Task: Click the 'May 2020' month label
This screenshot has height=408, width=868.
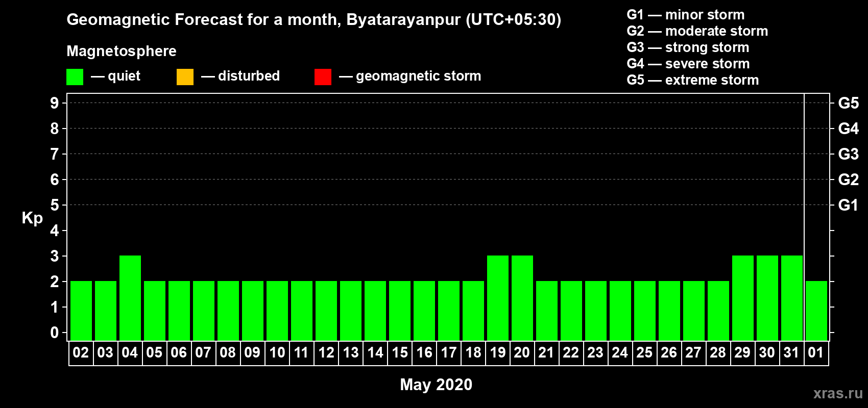Action: coord(436,385)
